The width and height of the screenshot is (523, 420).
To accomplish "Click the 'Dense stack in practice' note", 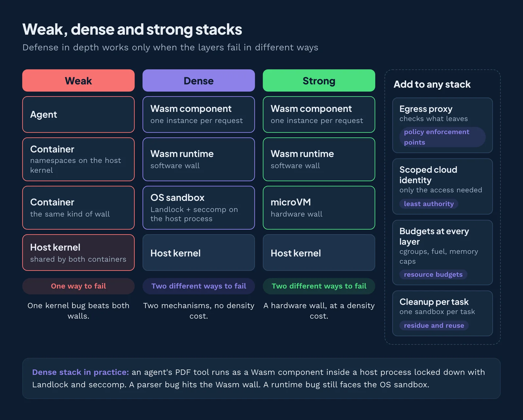I will pos(261,378).
